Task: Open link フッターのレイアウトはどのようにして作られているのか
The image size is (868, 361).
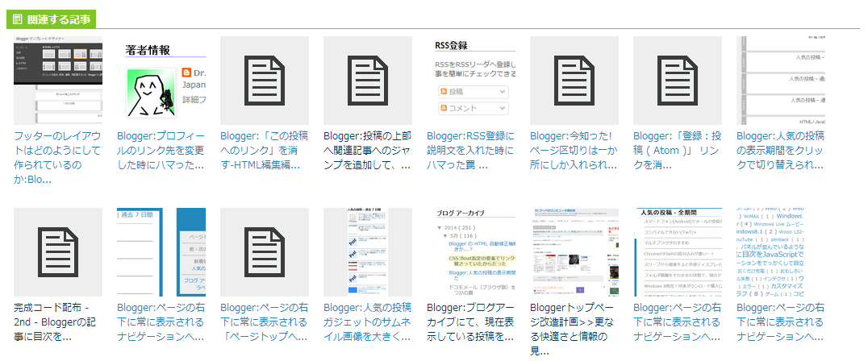Action: click(57, 158)
